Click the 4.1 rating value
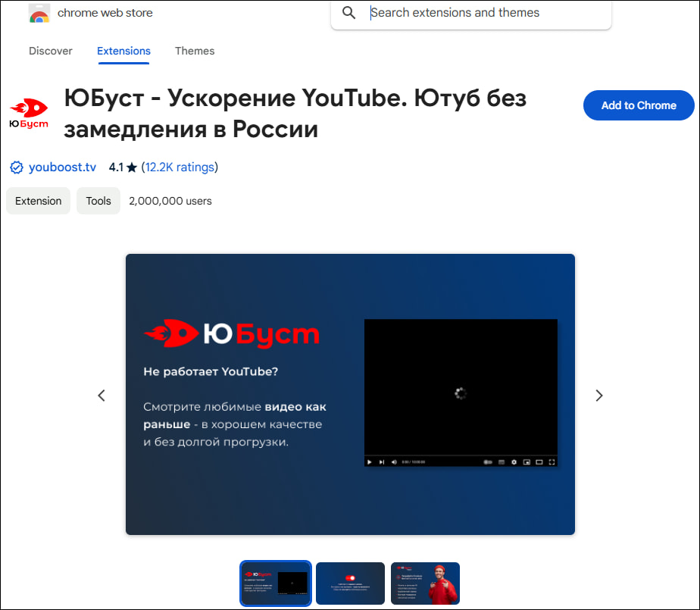This screenshot has width=700, height=610. point(116,167)
